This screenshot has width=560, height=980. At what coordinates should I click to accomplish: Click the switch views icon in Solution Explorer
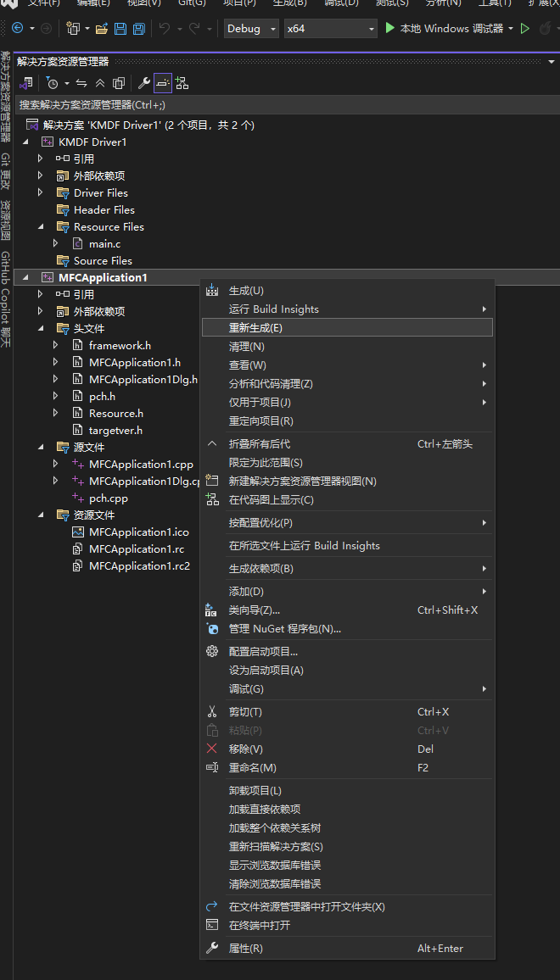tap(26, 83)
